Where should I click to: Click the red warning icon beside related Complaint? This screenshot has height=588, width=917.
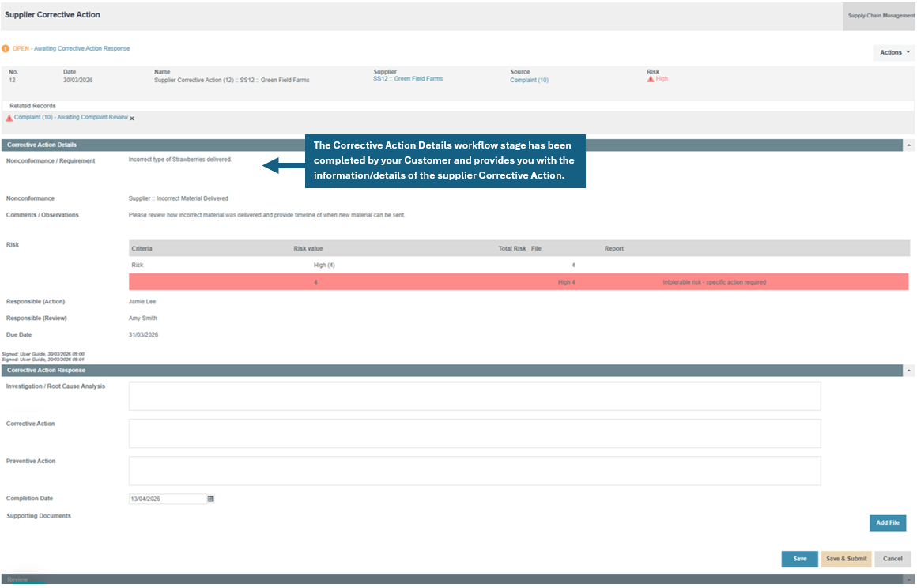click(9, 118)
